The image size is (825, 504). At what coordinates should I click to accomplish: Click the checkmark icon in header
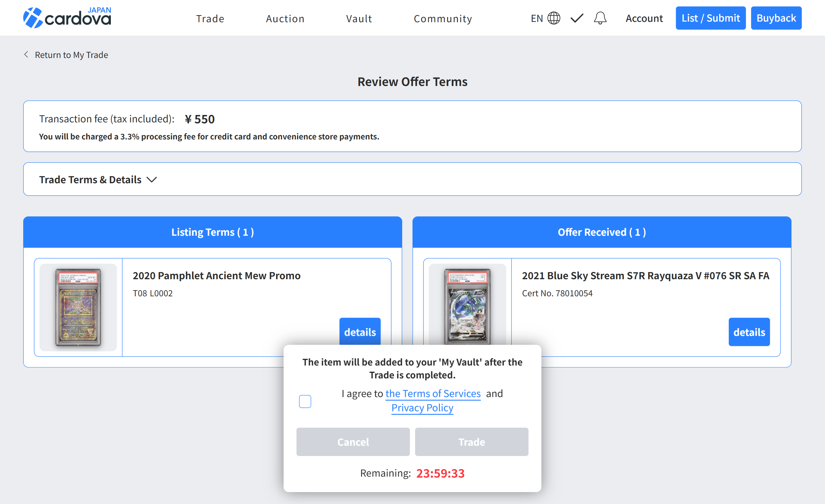[577, 18]
